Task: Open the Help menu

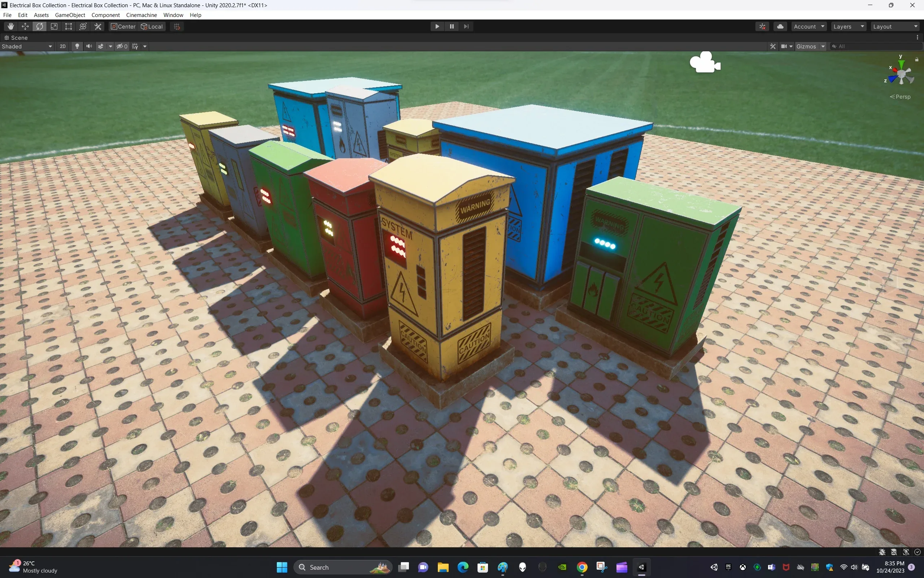Action: coord(196,15)
